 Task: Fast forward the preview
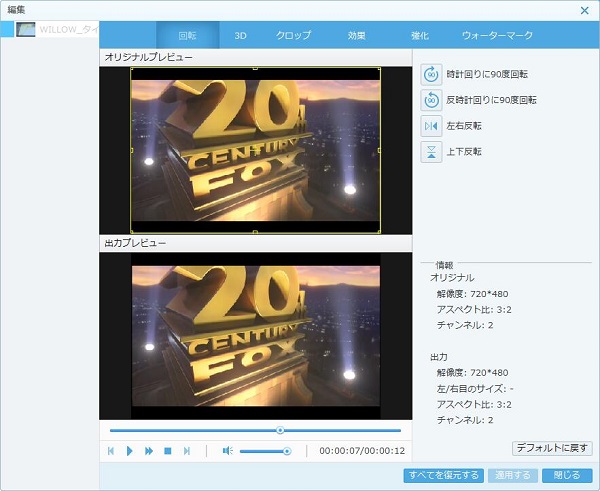click(x=149, y=451)
